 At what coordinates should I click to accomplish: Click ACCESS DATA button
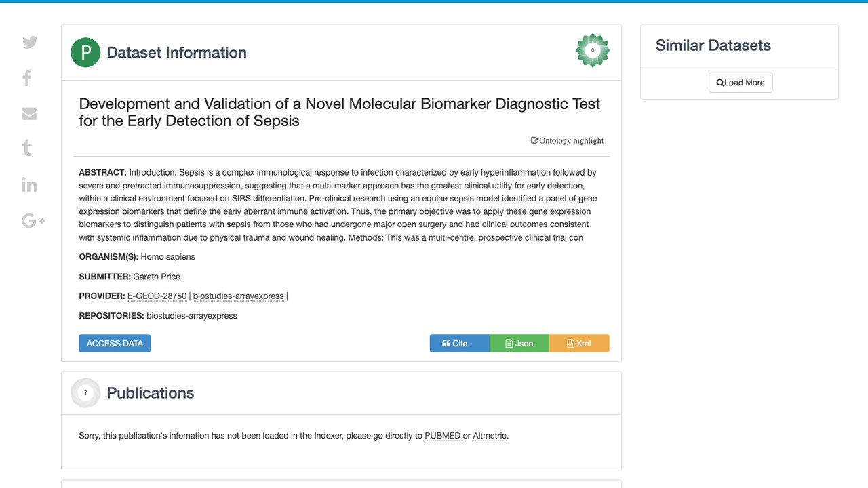[115, 344]
